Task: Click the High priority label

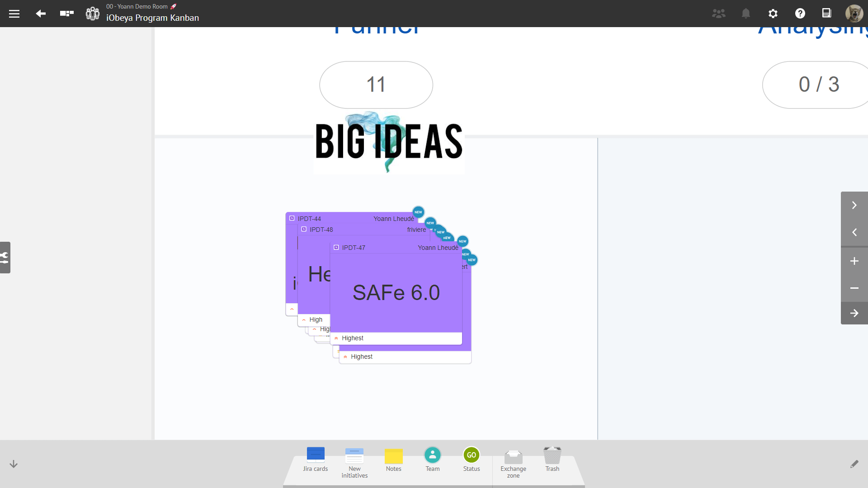Action: [316, 319]
